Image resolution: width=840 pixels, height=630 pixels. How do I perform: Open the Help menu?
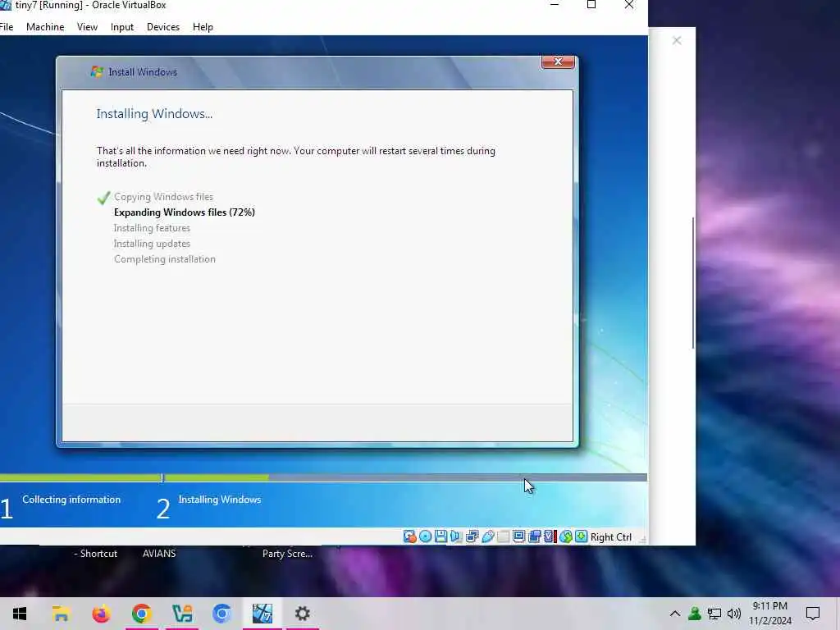pos(203,27)
